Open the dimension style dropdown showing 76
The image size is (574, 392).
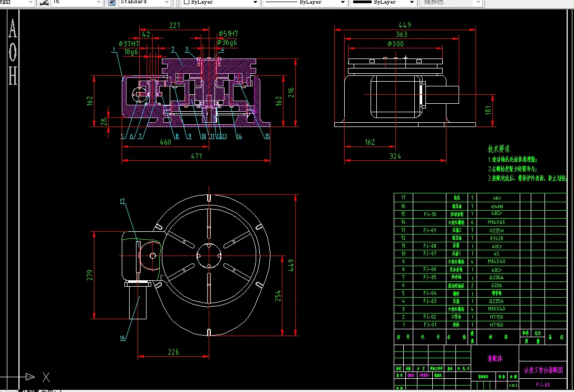(x=99, y=3)
